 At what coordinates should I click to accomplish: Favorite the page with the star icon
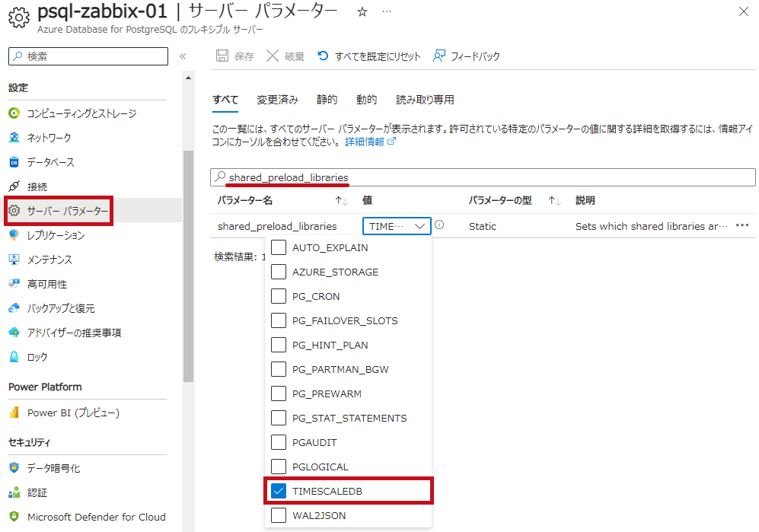pos(362,12)
